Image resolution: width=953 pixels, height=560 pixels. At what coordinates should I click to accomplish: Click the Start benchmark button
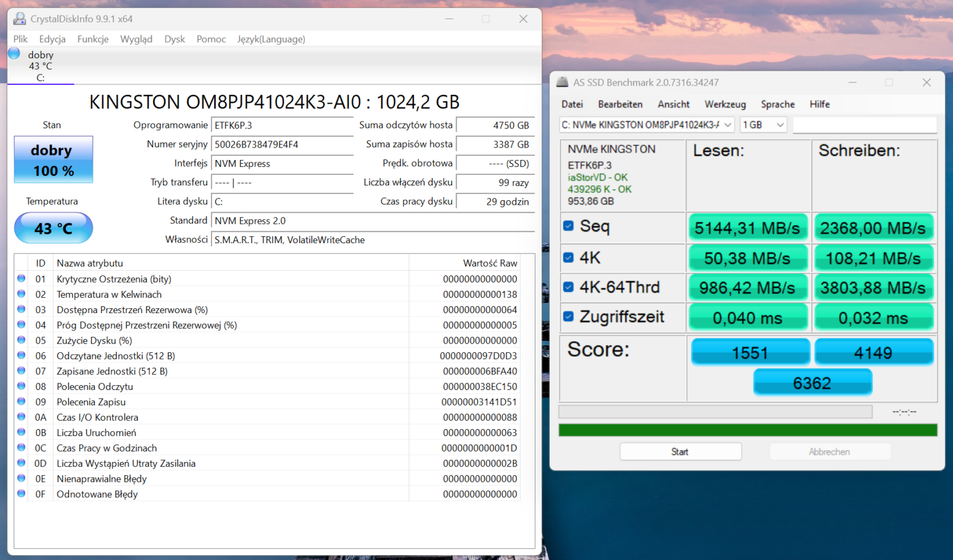pos(681,451)
